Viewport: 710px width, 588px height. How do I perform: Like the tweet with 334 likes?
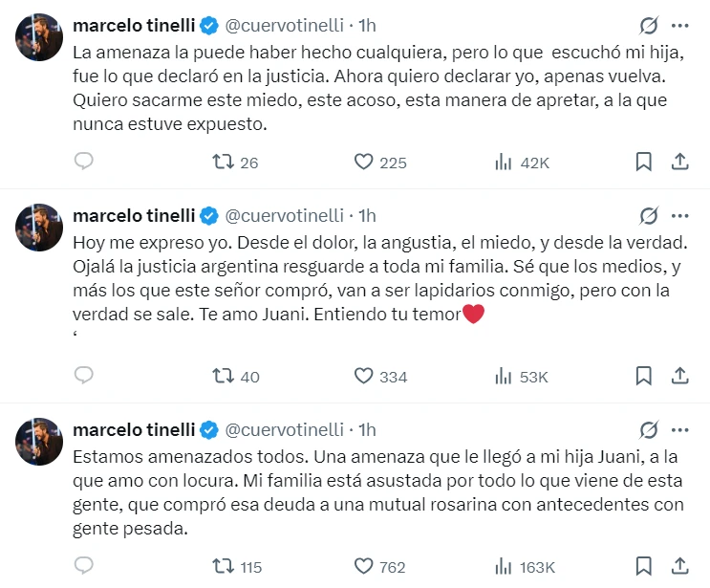[x=363, y=376]
